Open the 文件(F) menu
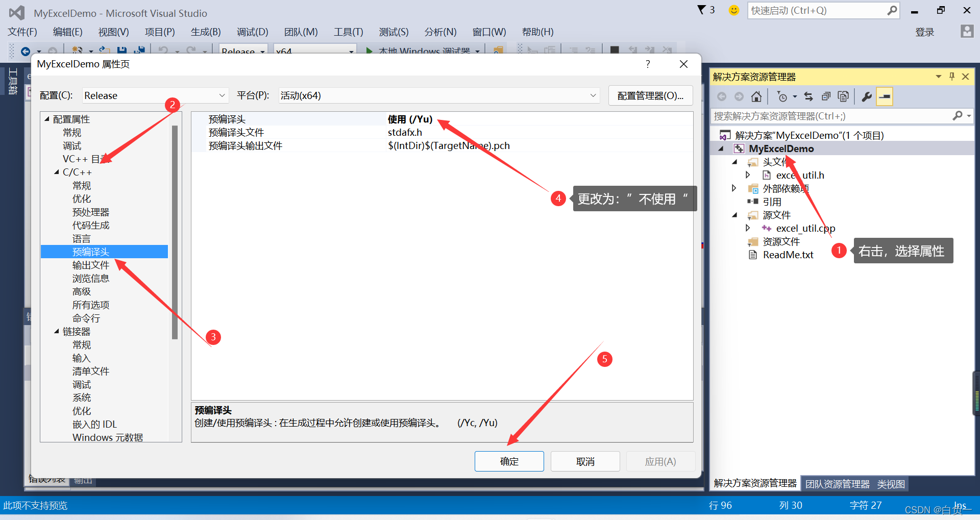Screen dimensions: 980x520 coord(22,32)
